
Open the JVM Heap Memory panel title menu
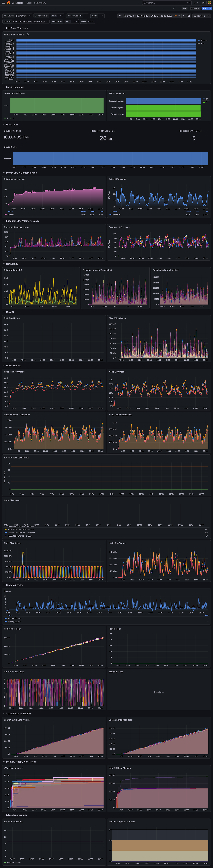(13, 768)
